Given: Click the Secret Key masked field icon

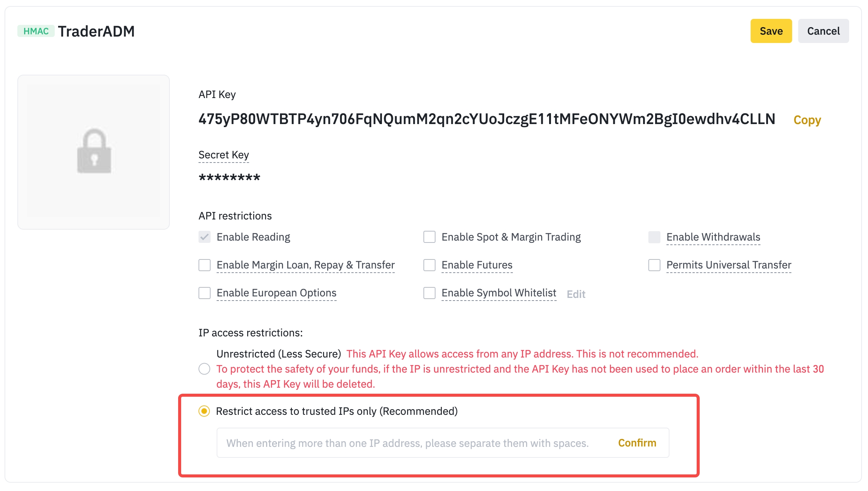Looking at the screenshot, I should click(x=229, y=178).
